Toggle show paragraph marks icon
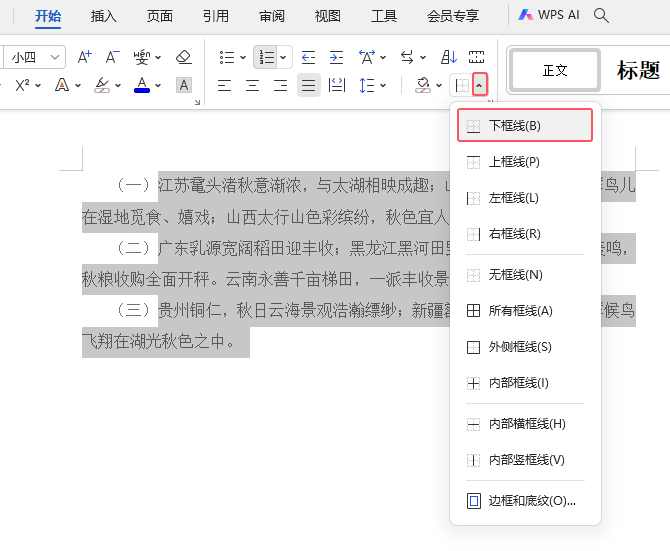Image resolution: width=670 pixels, height=551 pixels. pyautogui.click(x=476, y=57)
